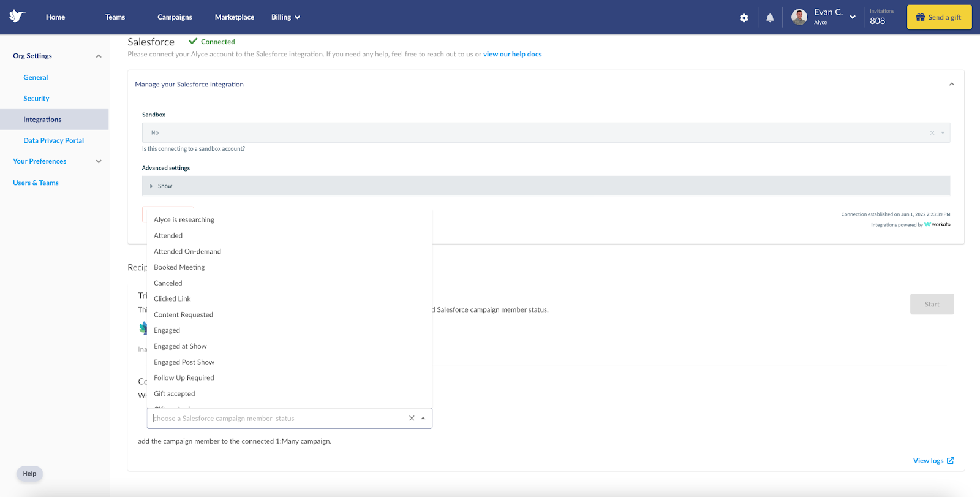The image size is (980, 497).
Task: Collapse the status dropdown with the arrow
Action: click(x=423, y=419)
